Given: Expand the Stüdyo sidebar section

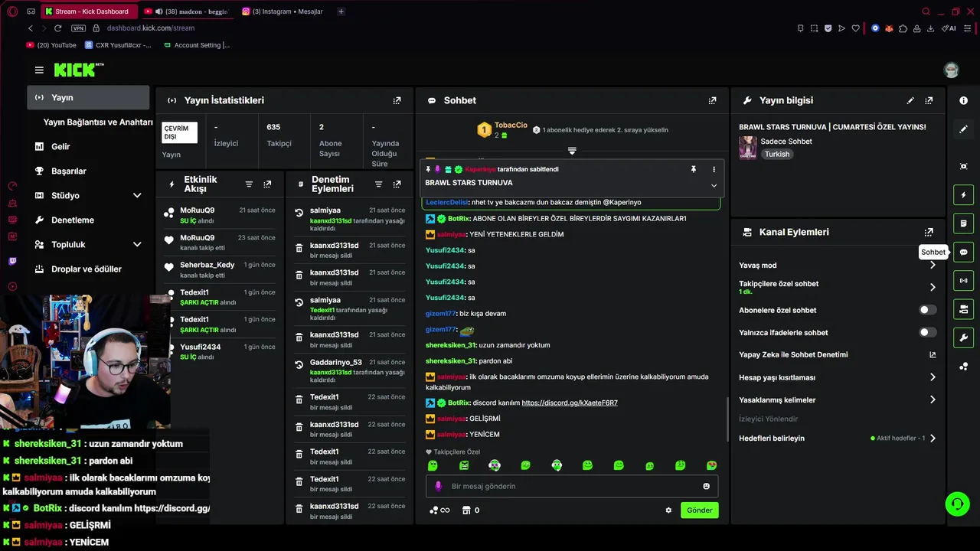Looking at the screenshot, I should coord(137,196).
